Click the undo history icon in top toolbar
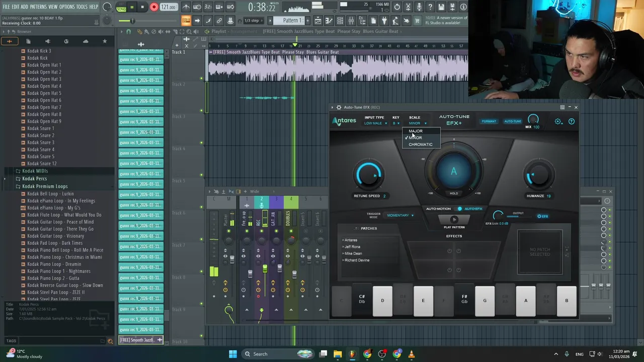Viewport: 644px width, 362px height. (x=397, y=7)
